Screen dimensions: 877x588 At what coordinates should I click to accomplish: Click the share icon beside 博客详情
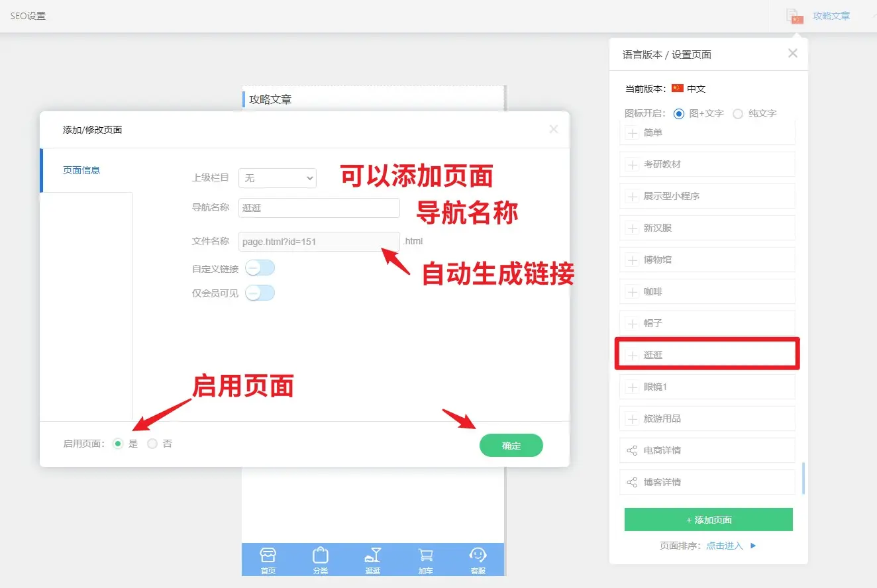tap(631, 482)
